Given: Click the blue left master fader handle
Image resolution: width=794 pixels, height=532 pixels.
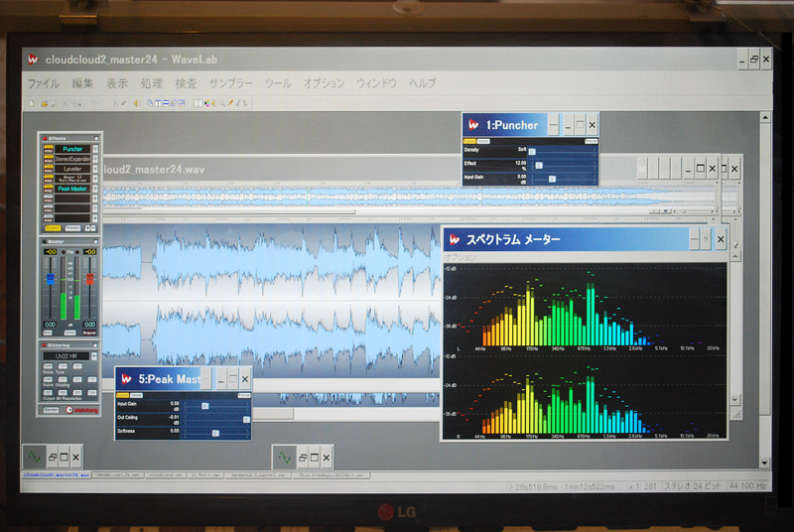Looking at the screenshot, I should tap(51, 279).
